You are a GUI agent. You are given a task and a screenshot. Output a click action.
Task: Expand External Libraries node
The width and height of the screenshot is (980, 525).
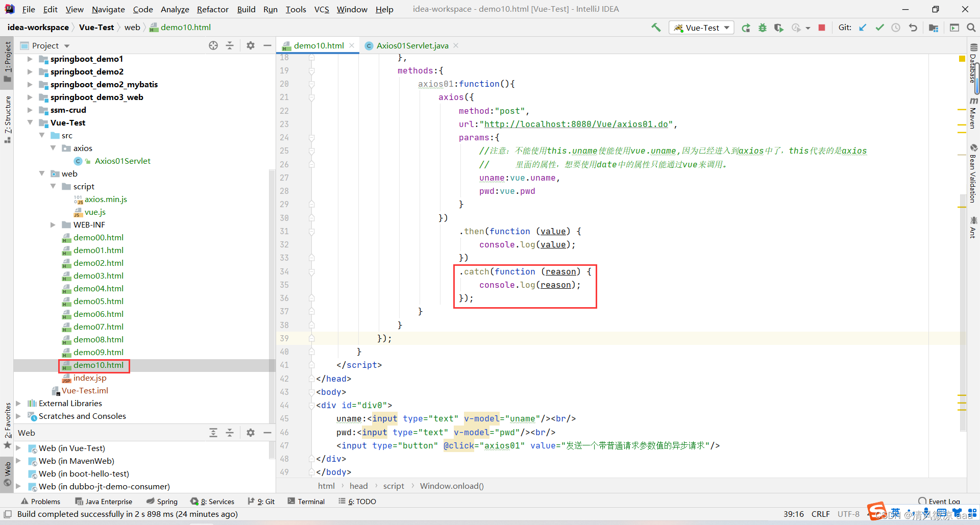[x=18, y=403]
